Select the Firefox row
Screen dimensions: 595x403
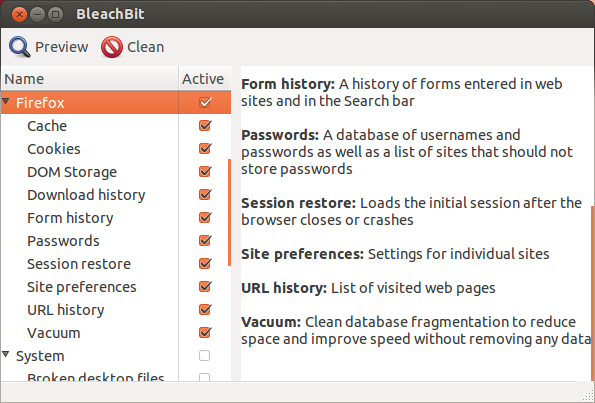tap(116, 102)
